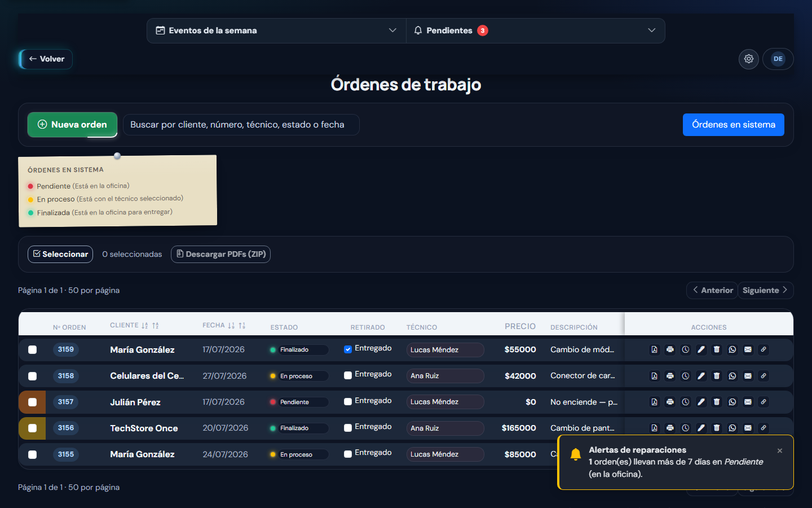Screen dimensions: 812x508
Task: Change técnico for order 3155
Action: pos(445,454)
